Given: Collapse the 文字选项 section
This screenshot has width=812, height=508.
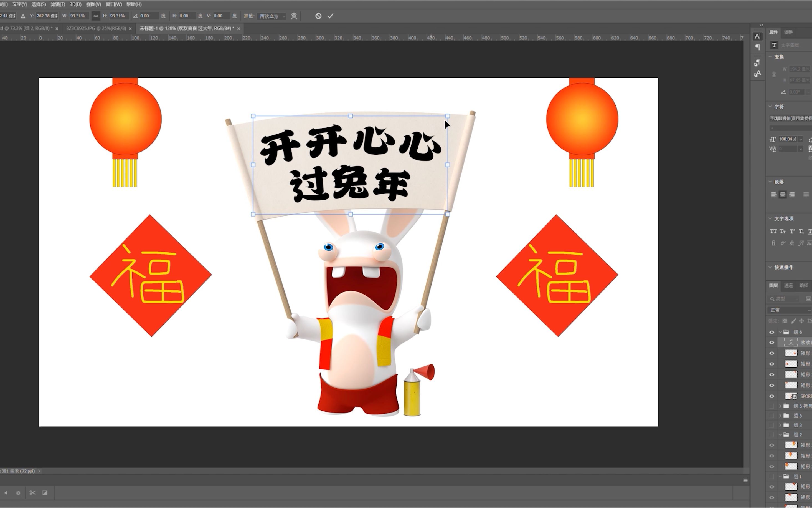Looking at the screenshot, I should point(770,218).
